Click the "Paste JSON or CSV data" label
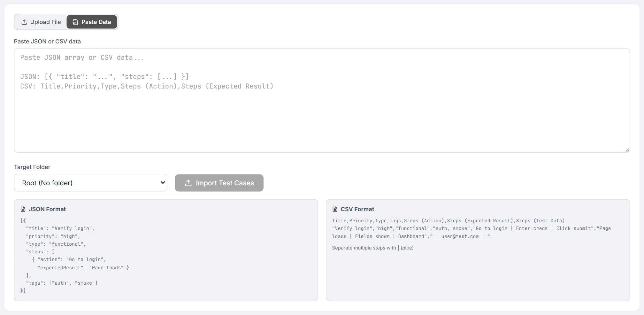Screen dimensions: 644x315 click(47, 42)
